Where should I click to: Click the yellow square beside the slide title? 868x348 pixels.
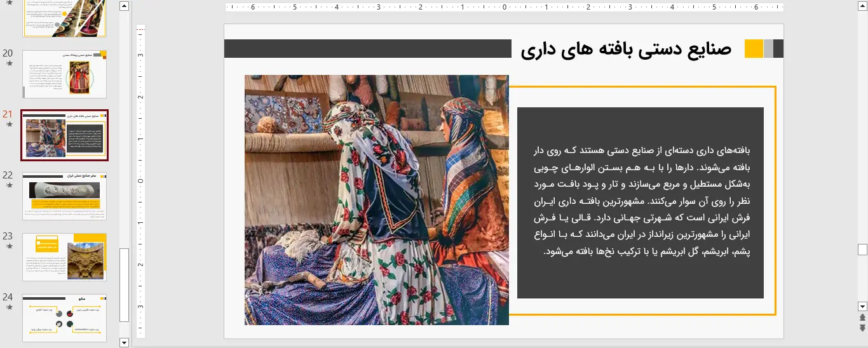tap(754, 49)
